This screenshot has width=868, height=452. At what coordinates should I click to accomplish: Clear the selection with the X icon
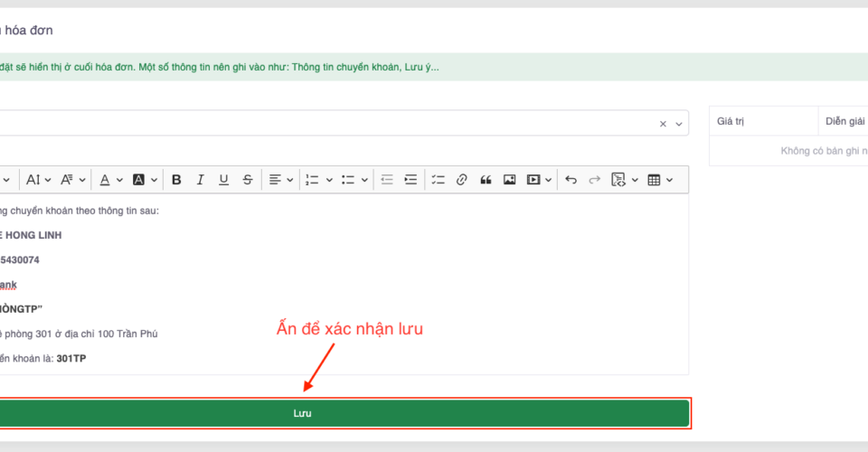[x=662, y=124]
